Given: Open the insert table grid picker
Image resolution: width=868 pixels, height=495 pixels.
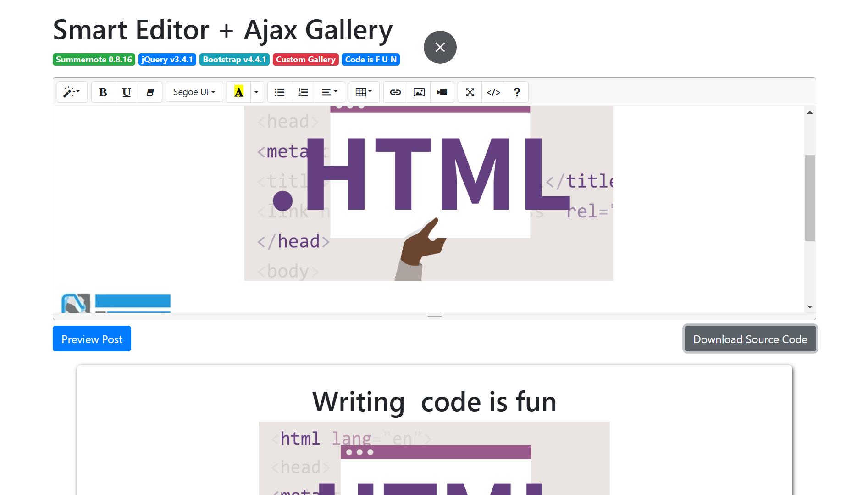Looking at the screenshot, I should (364, 92).
